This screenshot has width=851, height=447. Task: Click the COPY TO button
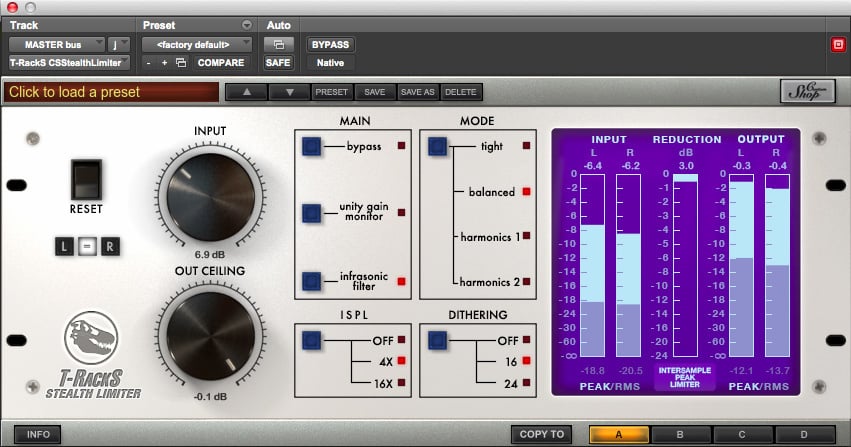pyautogui.click(x=544, y=435)
